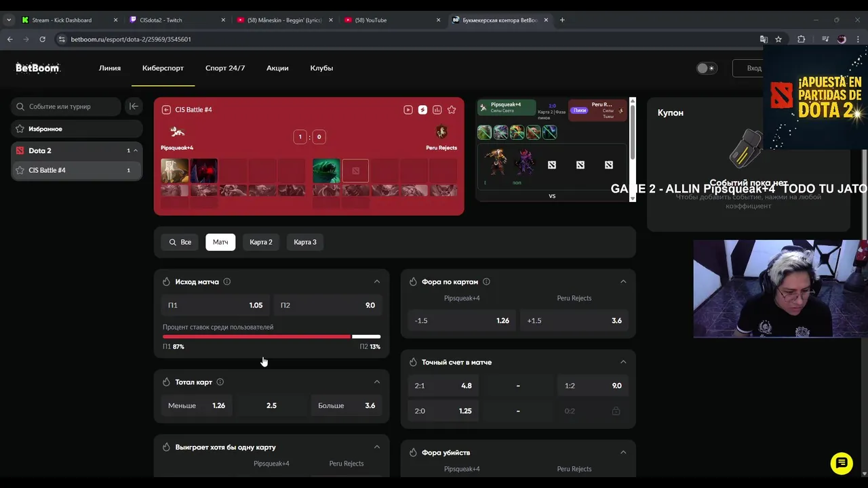The image size is (868, 488).
Task: Open the browser translate page icon
Action: click(764, 39)
